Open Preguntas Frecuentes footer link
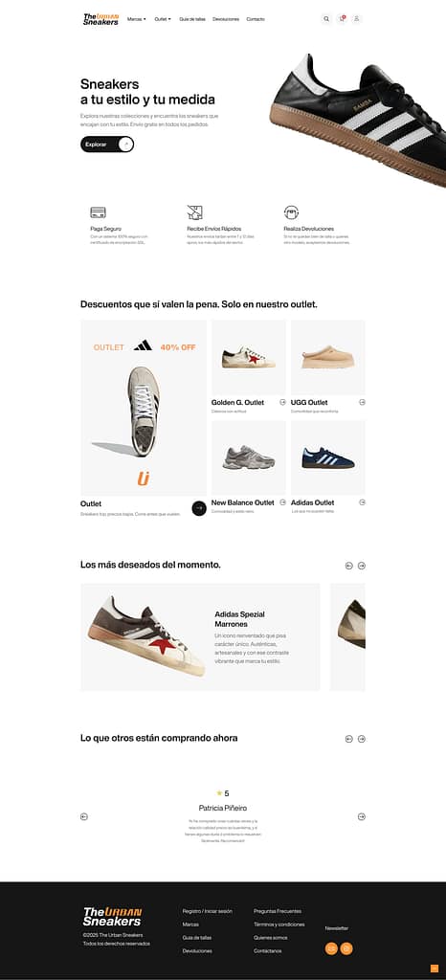This screenshot has width=446, height=980. [278, 911]
